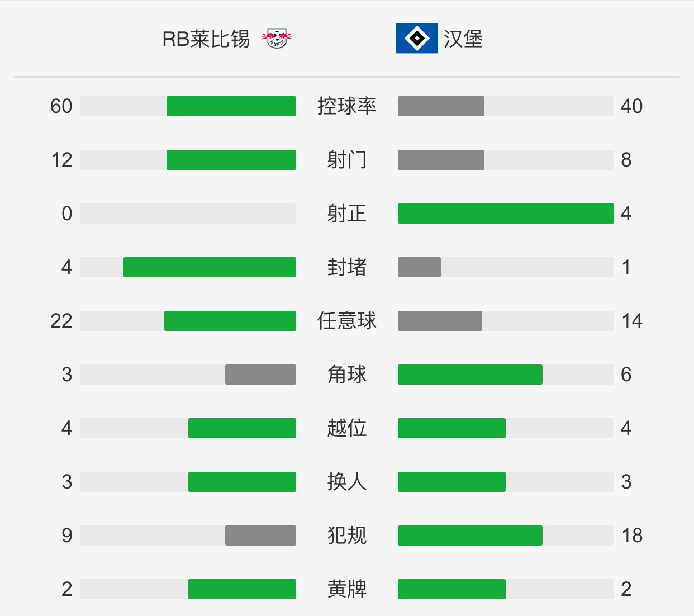Click RB Leipzig's empty 射正 bar
Viewport: 694px width, 616px height.
[x=188, y=214]
